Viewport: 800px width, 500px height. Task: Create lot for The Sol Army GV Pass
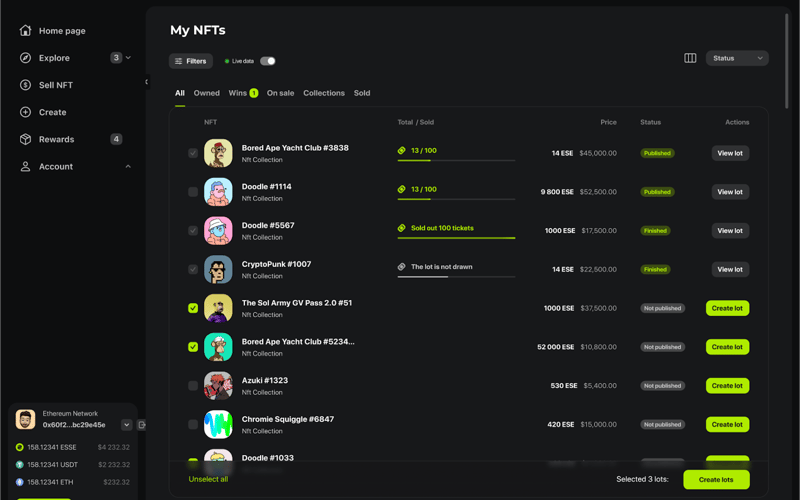(728, 308)
